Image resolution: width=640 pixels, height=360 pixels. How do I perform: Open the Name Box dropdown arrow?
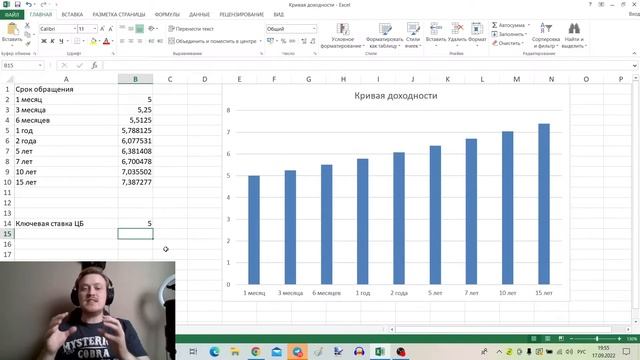pyautogui.click(x=40, y=65)
